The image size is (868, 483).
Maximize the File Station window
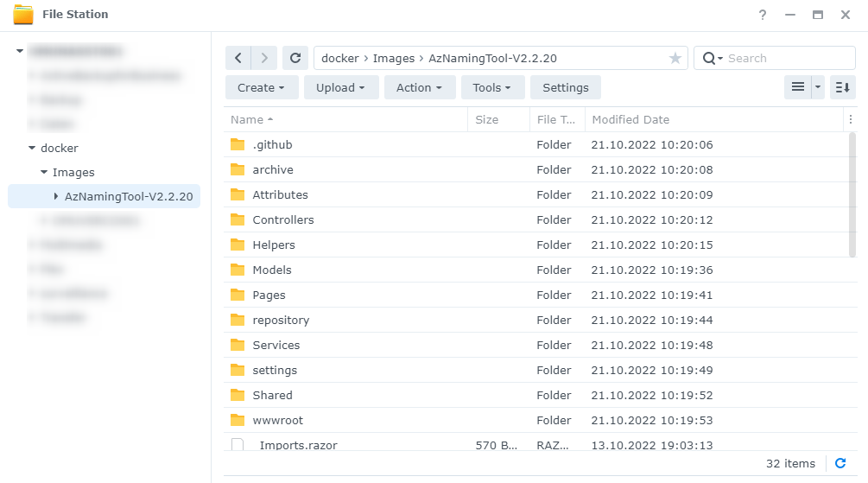(818, 15)
